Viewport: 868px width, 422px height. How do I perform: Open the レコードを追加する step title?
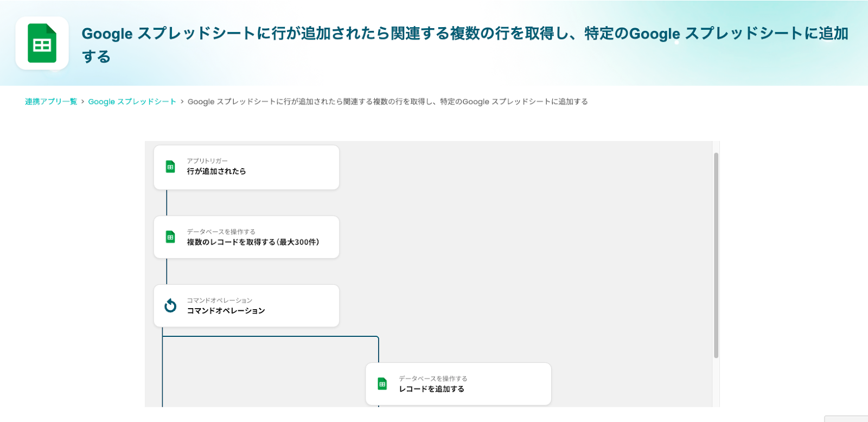tap(431, 389)
